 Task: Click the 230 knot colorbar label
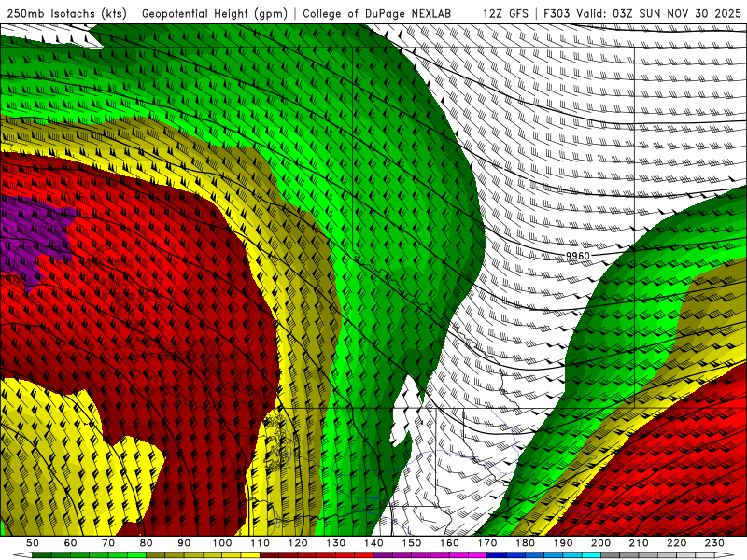point(714,543)
